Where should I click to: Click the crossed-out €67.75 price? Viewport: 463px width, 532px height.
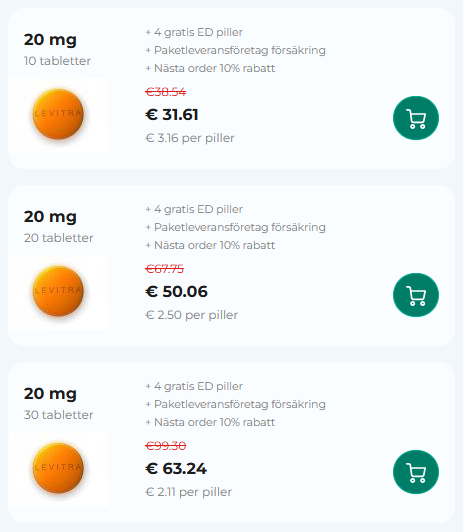(165, 269)
